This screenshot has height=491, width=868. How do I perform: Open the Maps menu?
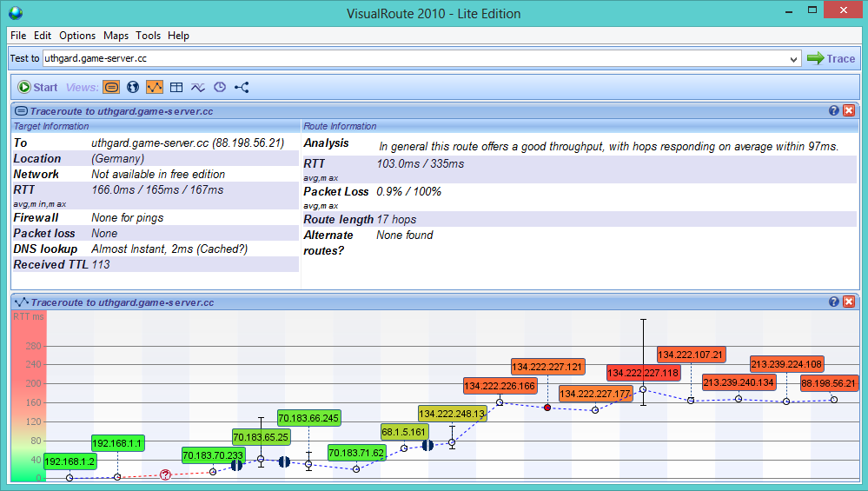coord(116,36)
